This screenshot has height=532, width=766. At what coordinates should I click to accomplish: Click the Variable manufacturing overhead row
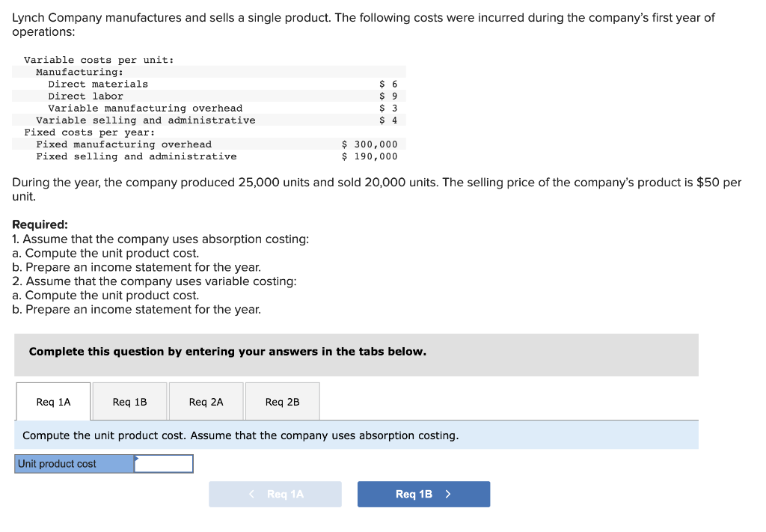[145, 108]
